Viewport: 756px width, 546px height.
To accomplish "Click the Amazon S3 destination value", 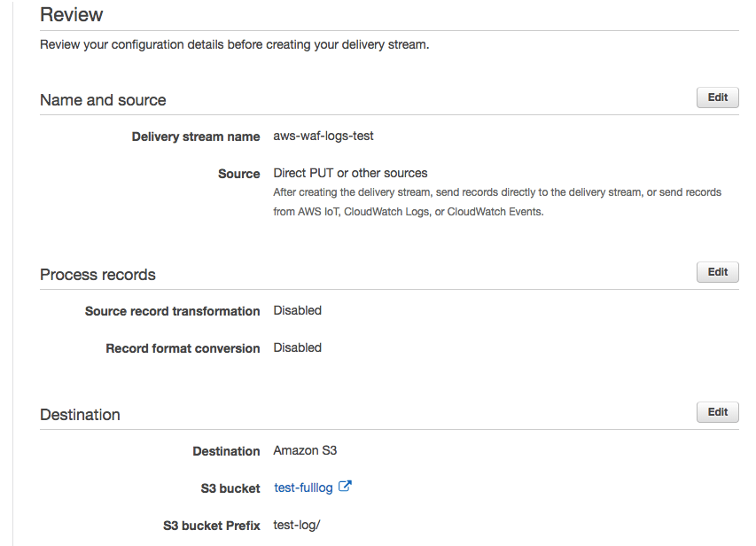I will coord(305,450).
